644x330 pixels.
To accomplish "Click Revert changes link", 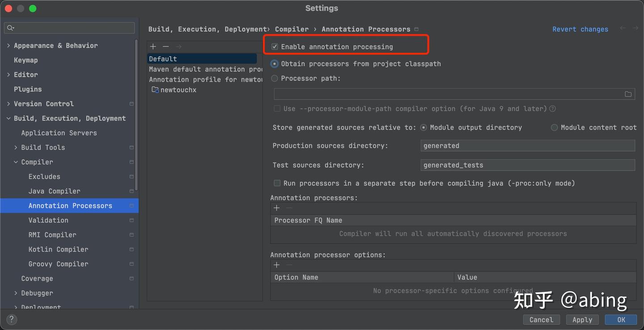I will pos(580,29).
